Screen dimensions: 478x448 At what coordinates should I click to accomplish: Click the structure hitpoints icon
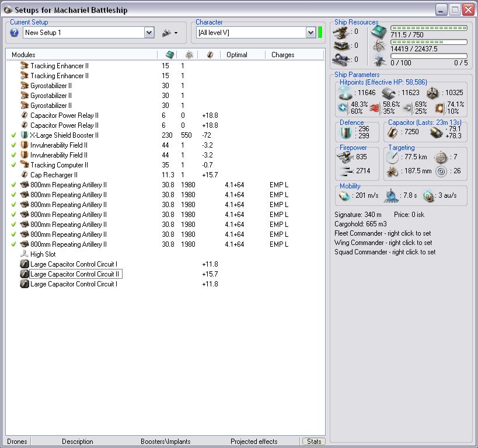pos(432,93)
